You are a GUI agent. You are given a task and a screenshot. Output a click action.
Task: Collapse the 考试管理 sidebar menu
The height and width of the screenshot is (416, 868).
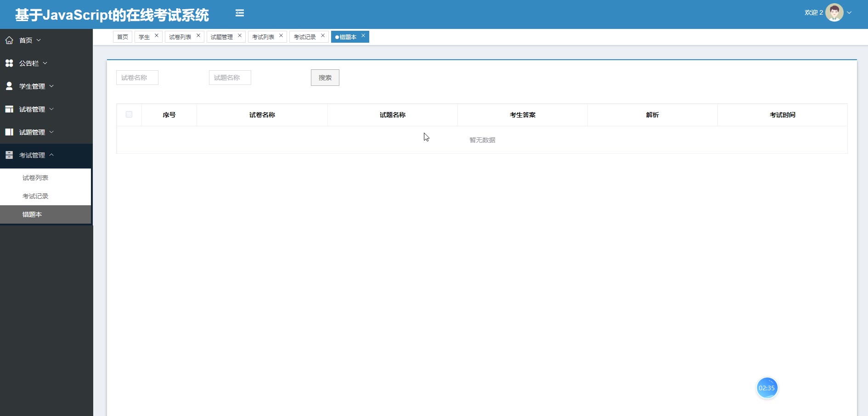[x=46, y=155]
